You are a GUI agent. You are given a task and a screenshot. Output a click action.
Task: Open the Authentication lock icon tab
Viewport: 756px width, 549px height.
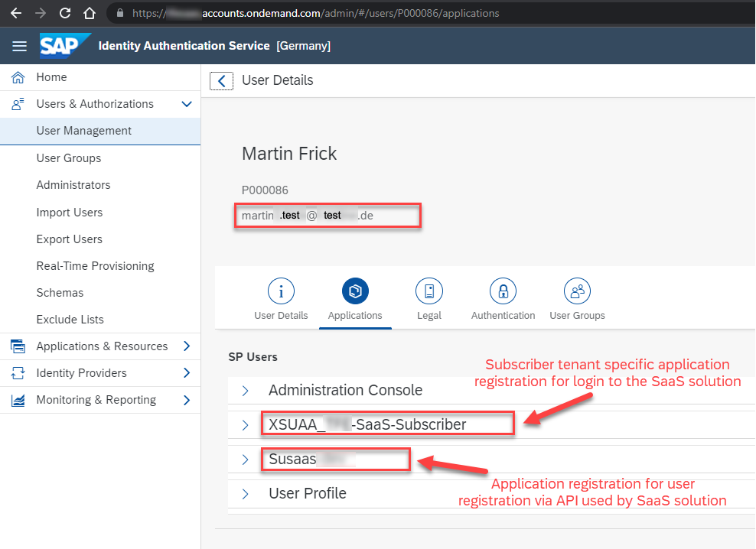503,291
